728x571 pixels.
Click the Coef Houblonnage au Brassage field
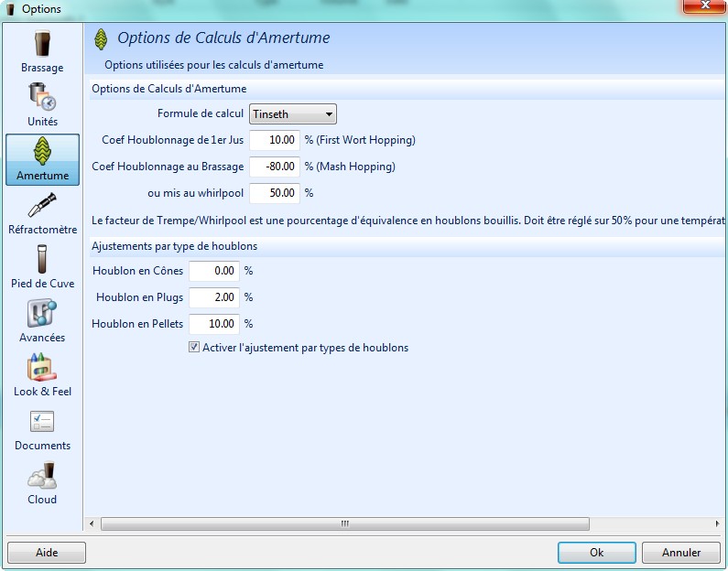coord(275,167)
